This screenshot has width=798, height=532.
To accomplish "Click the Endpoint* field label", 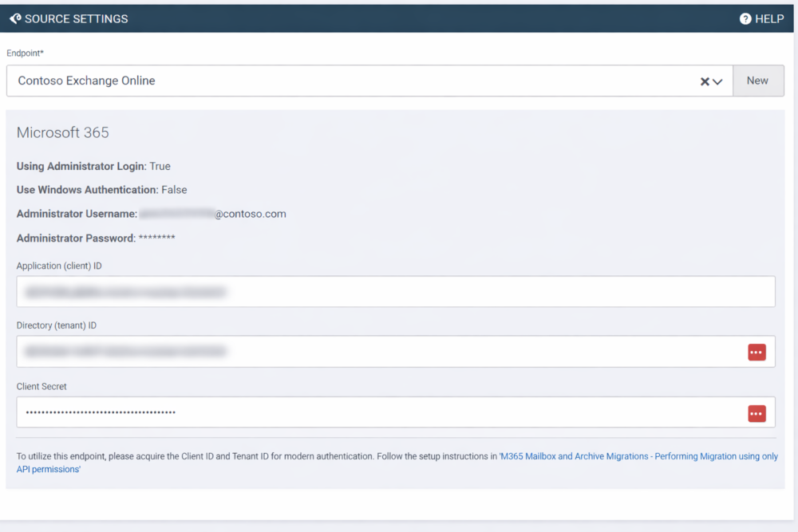I will coord(25,53).
